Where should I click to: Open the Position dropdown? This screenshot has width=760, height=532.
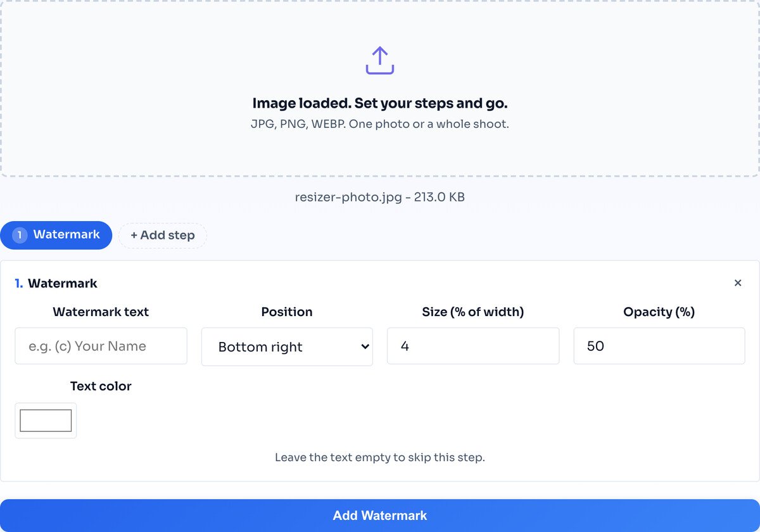point(287,346)
